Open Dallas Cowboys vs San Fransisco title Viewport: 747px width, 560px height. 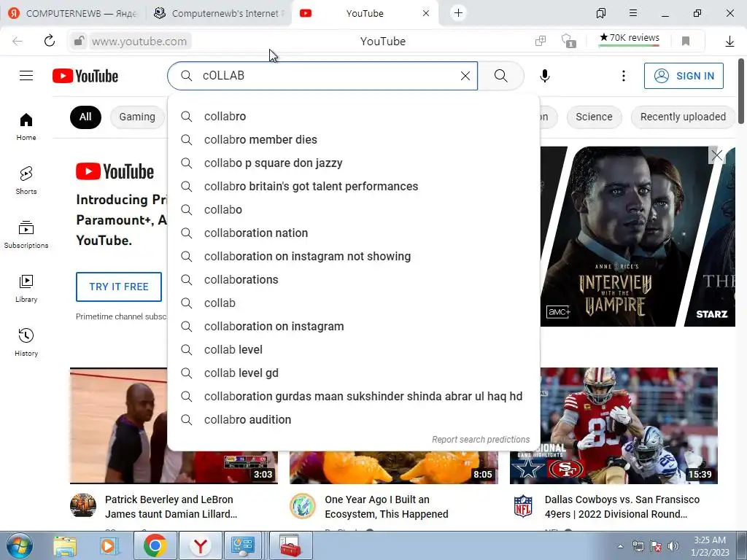click(622, 507)
